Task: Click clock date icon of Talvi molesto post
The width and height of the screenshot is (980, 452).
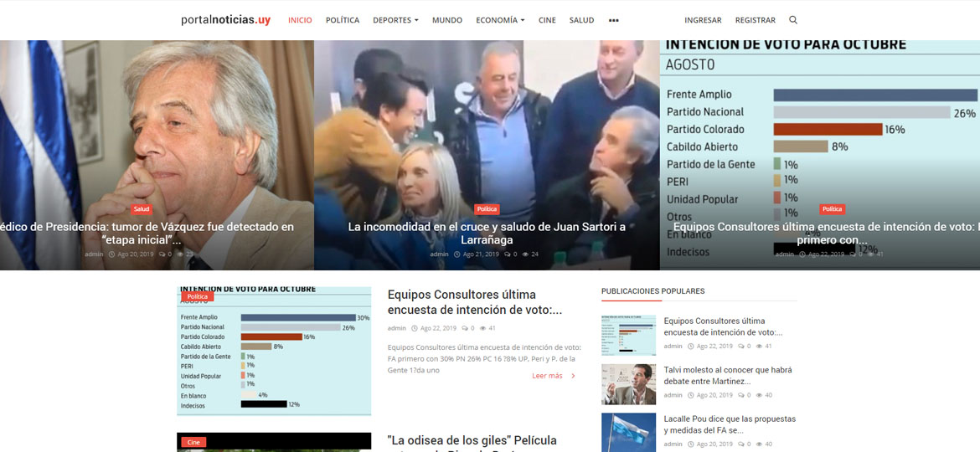Action: tap(690, 395)
